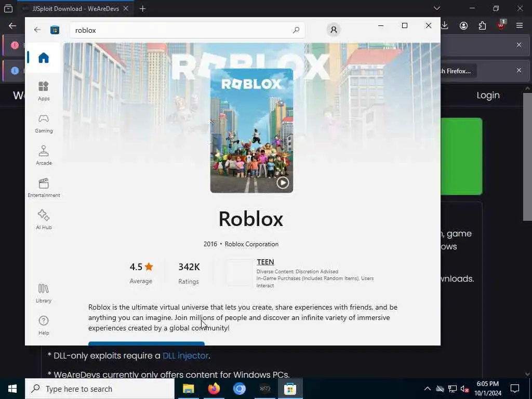Screen dimensions: 532x399
Task: Play the Roblox trailer video
Action: pos(283,182)
